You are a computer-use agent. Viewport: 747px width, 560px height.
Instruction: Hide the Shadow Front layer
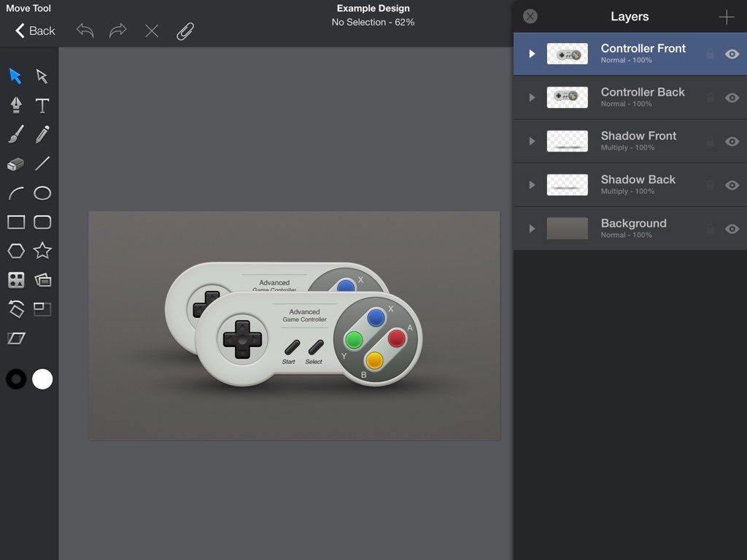click(732, 142)
